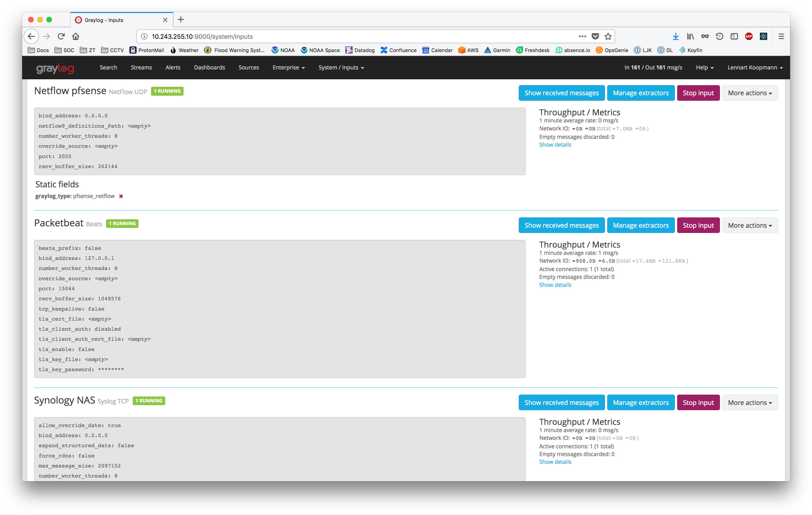Screen dimensions: 812x515
Task: Manage extractors for Synology NAS
Action: [640, 402]
